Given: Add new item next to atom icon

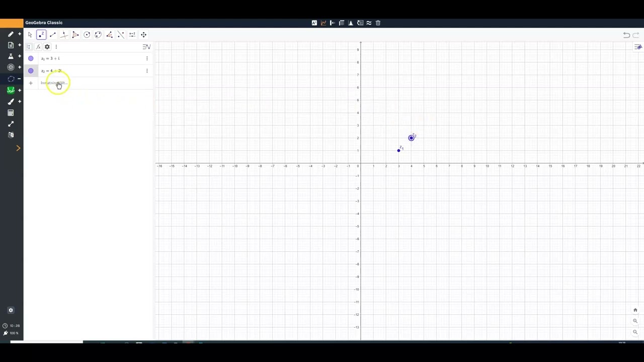Looking at the screenshot, I should pyautogui.click(x=20, y=67).
